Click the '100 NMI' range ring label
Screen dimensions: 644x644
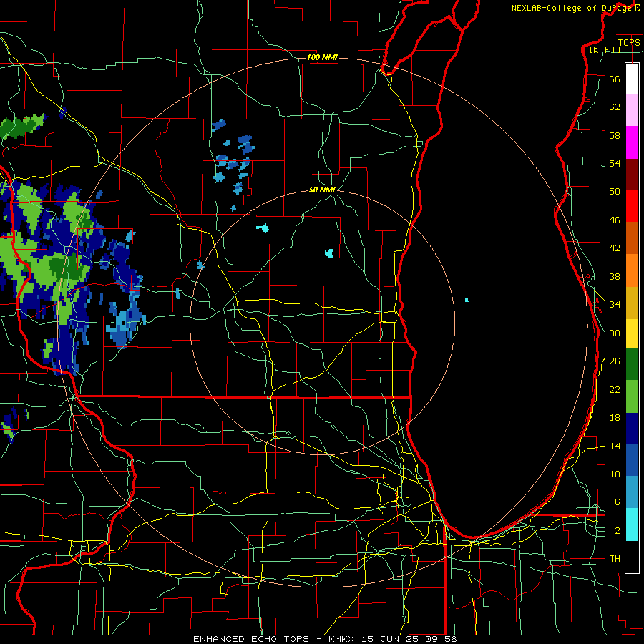coord(322,57)
